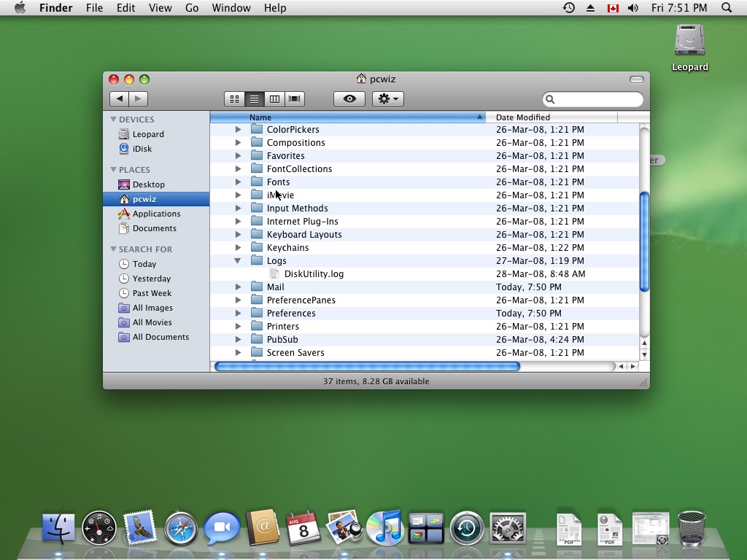Go back with the left arrow button
The width and height of the screenshot is (747, 560).
[119, 98]
